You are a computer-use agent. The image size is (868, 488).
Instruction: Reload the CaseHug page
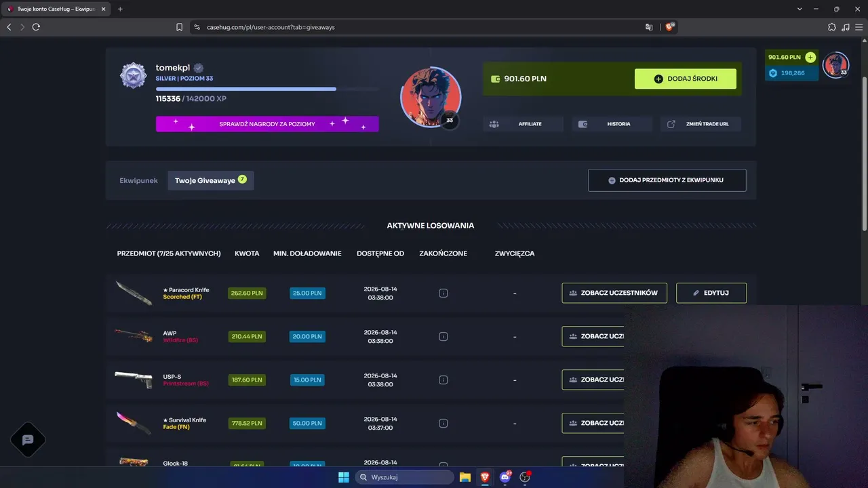click(36, 27)
